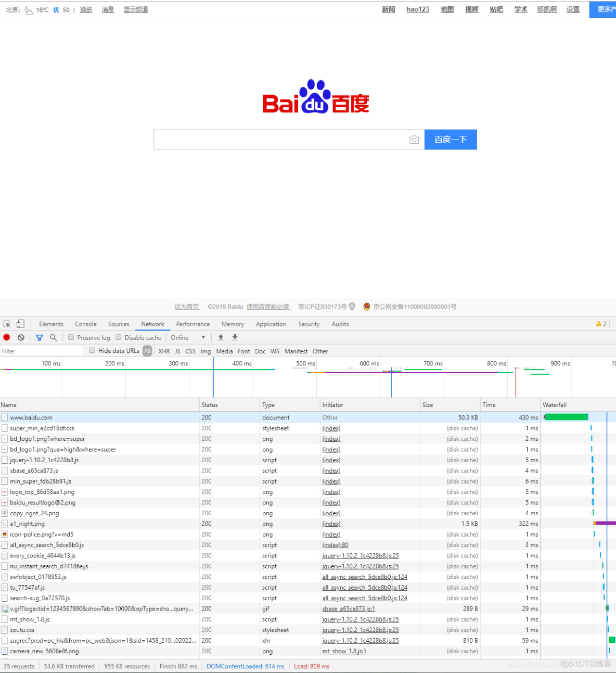Open the Memory tab

233,324
